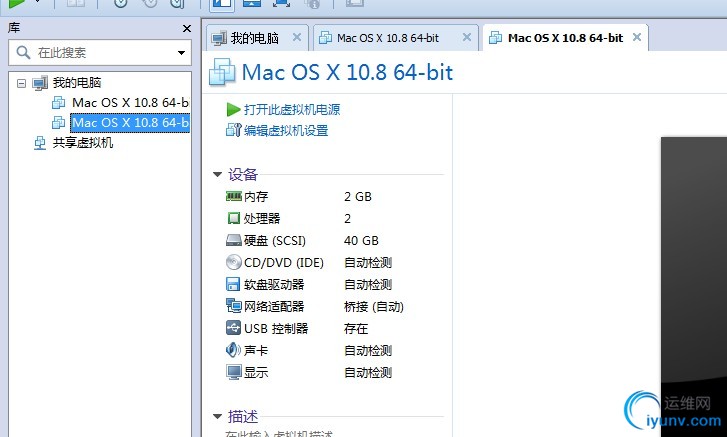Click 打开此虚拟机电源 link
This screenshot has width=727, height=437.
pyautogui.click(x=292, y=110)
